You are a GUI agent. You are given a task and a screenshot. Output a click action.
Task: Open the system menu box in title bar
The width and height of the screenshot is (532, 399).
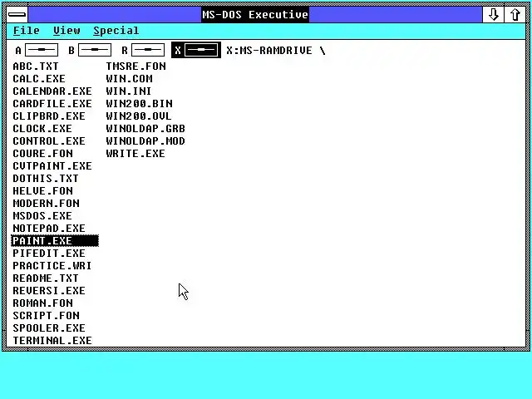17,15
